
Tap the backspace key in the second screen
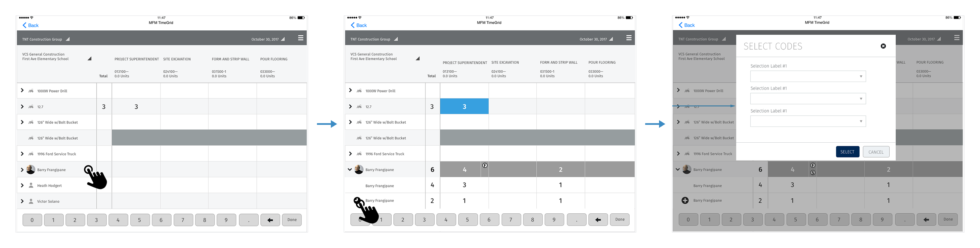click(x=598, y=220)
